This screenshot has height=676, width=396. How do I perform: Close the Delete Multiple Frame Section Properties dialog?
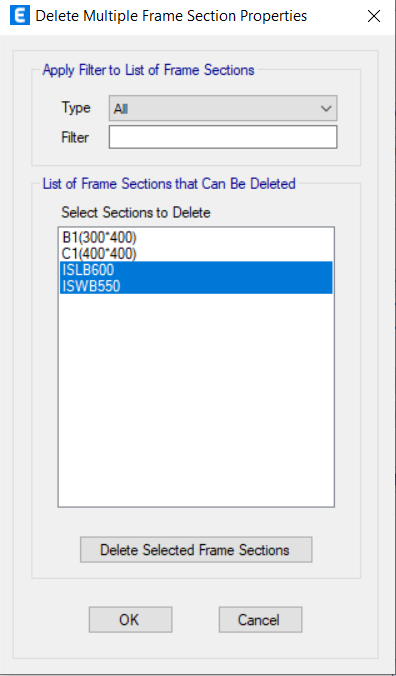374,16
